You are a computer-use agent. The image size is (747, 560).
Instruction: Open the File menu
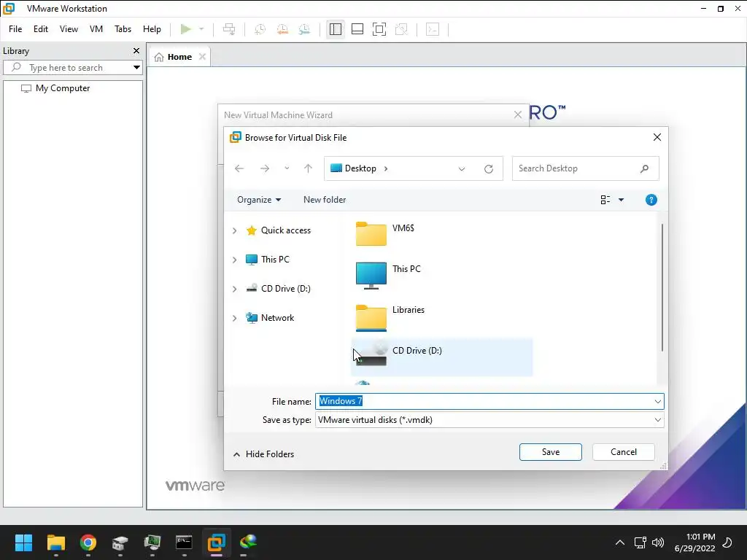[x=15, y=29]
